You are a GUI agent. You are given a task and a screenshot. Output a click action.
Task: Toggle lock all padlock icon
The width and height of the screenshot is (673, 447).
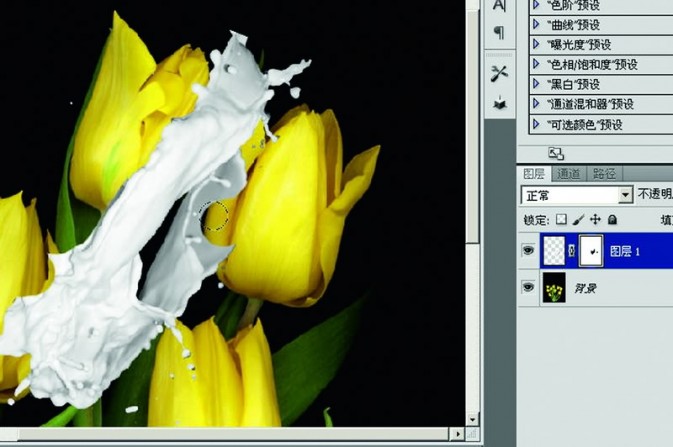tap(612, 220)
